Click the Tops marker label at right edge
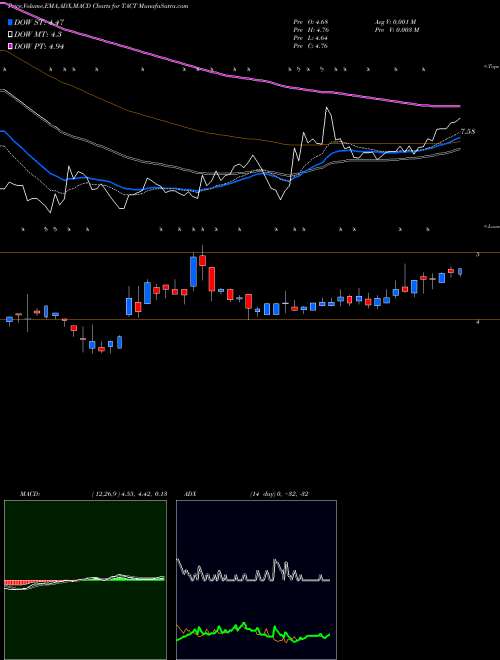Screen dimensions: 500x660 (492, 67)
